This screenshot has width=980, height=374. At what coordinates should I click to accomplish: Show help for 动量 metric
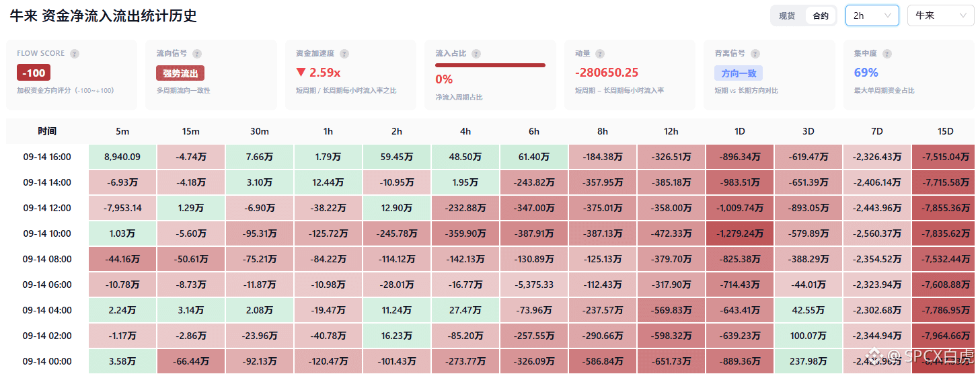tap(600, 54)
